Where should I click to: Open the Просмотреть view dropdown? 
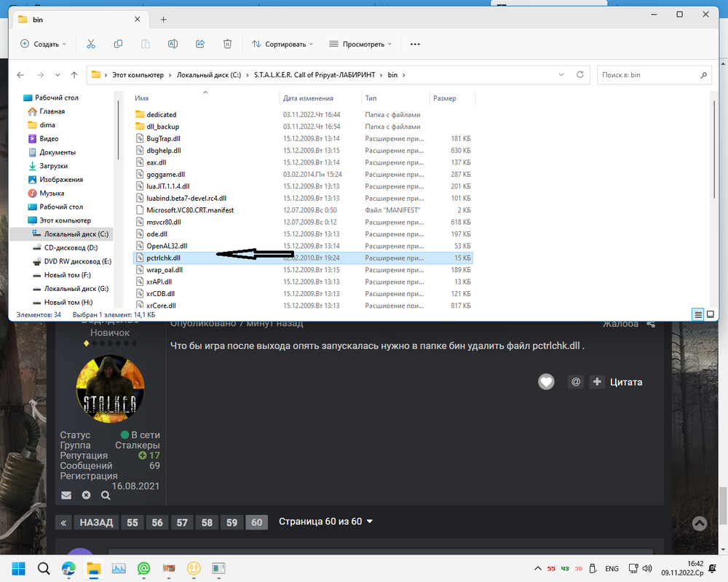(x=361, y=44)
